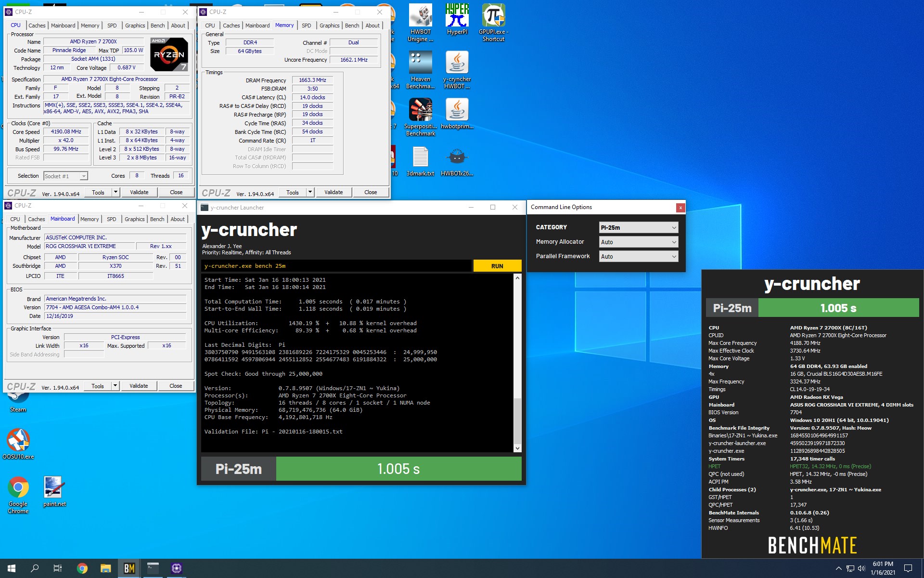Switch to Memory tab in Mainboard window
This screenshot has height=578, width=924.
tap(90, 219)
